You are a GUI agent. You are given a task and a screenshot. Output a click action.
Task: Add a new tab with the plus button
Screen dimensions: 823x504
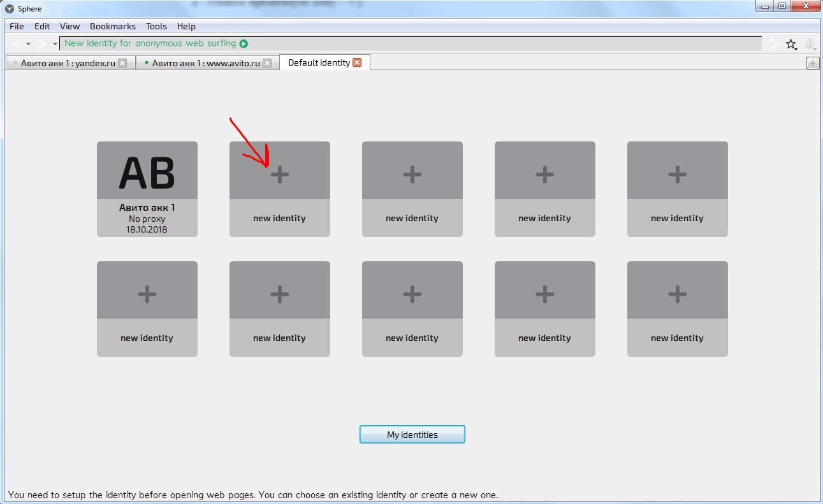(813, 63)
